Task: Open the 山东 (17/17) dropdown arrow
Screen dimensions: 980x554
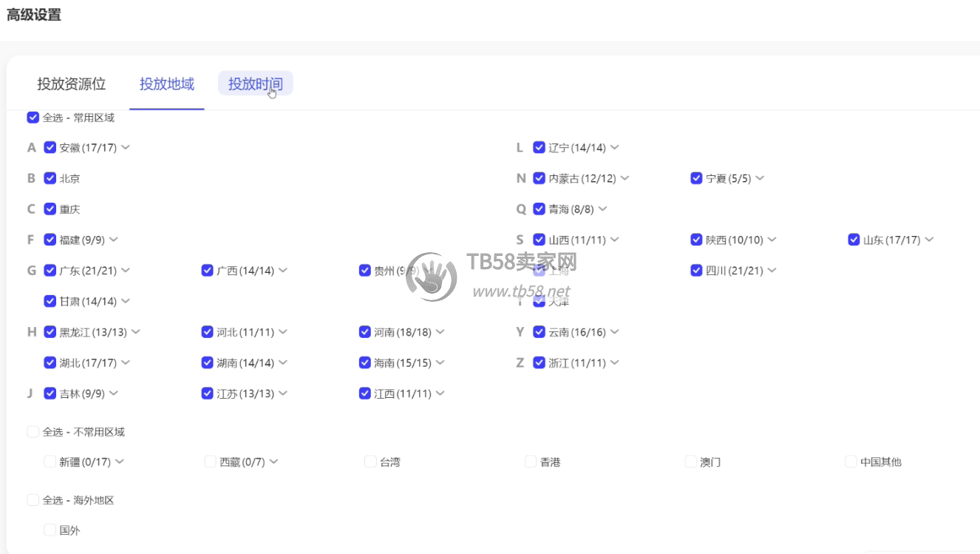Action: pos(929,240)
